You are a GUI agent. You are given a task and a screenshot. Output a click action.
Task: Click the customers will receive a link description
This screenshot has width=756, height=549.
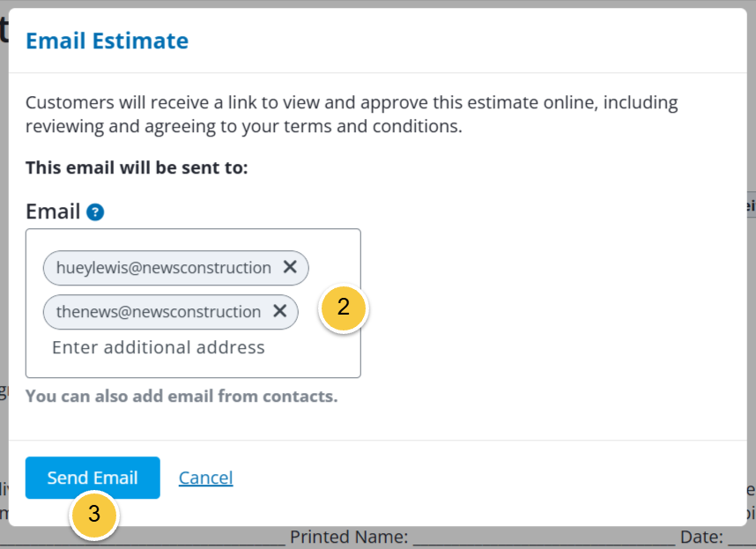click(352, 115)
